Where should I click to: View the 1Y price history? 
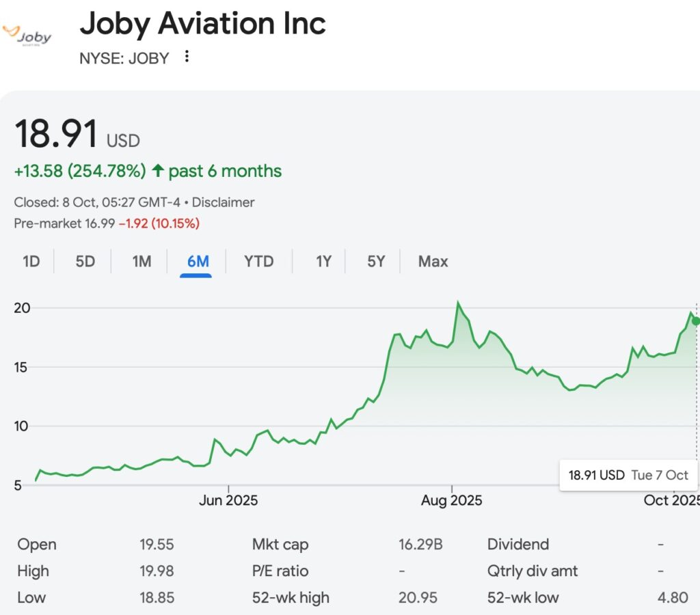[323, 261]
